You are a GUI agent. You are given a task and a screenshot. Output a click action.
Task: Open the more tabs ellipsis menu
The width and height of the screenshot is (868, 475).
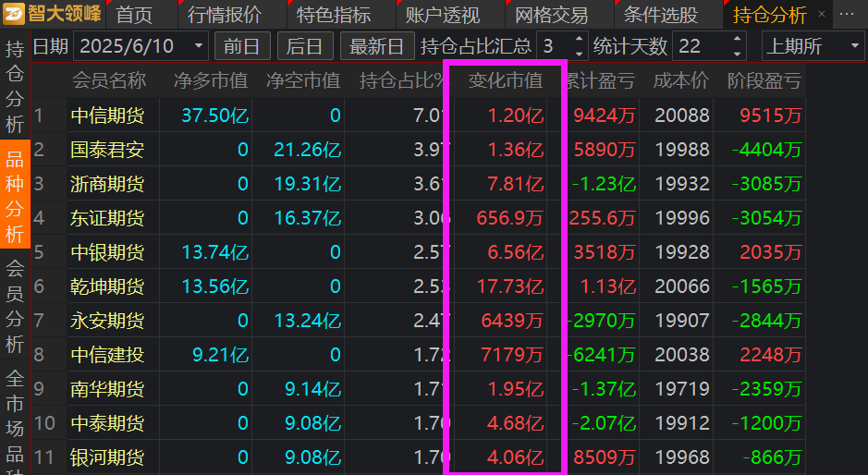click(x=847, y=15)
